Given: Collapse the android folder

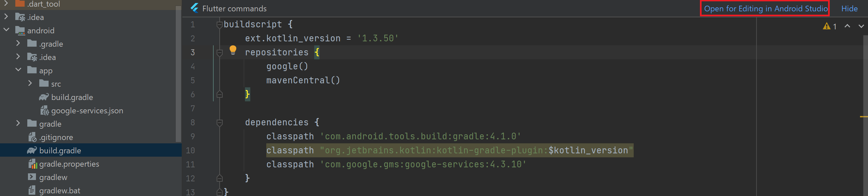Looking at the screenshot, I should coord(6,30).
